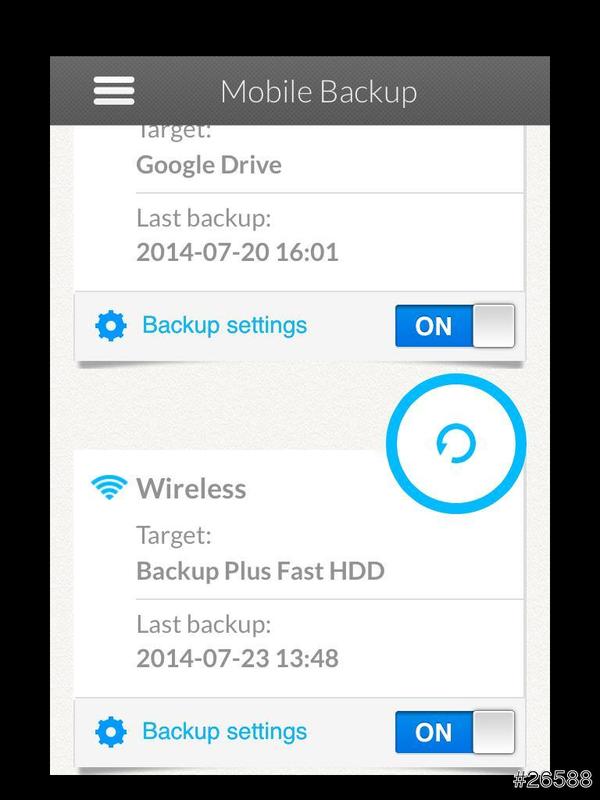
Task: Click the 2014-07-23 13:48 last backup entry
Action: coord(237,658)
